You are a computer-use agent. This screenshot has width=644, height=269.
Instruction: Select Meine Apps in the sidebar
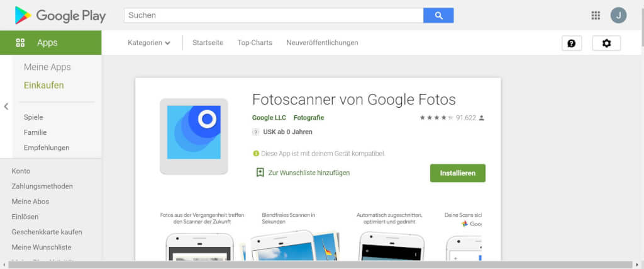tap(47, 67)
